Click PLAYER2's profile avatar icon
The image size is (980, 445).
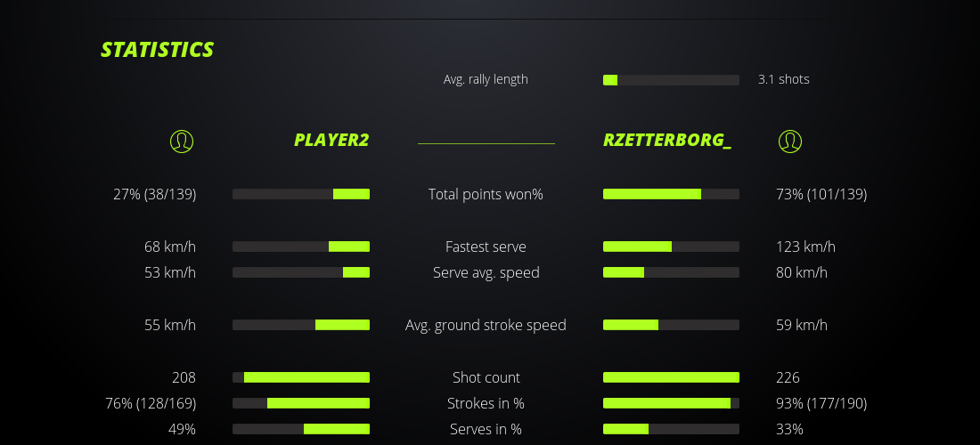coord(182,141)
